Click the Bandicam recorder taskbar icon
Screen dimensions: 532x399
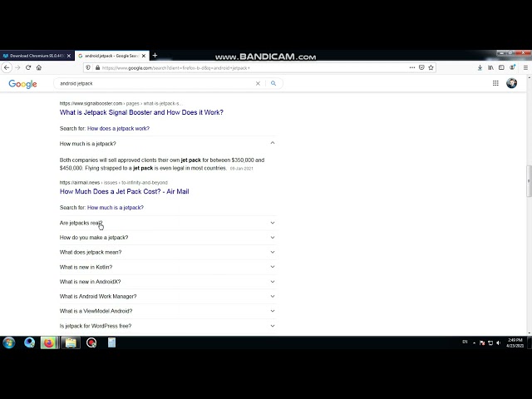[x=91, y=342]
